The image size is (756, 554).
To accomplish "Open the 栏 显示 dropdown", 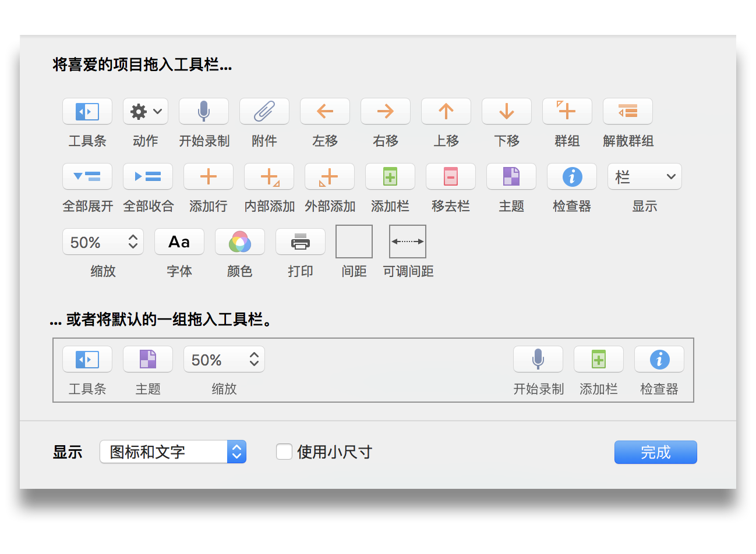I will click(x=645, y=176).
